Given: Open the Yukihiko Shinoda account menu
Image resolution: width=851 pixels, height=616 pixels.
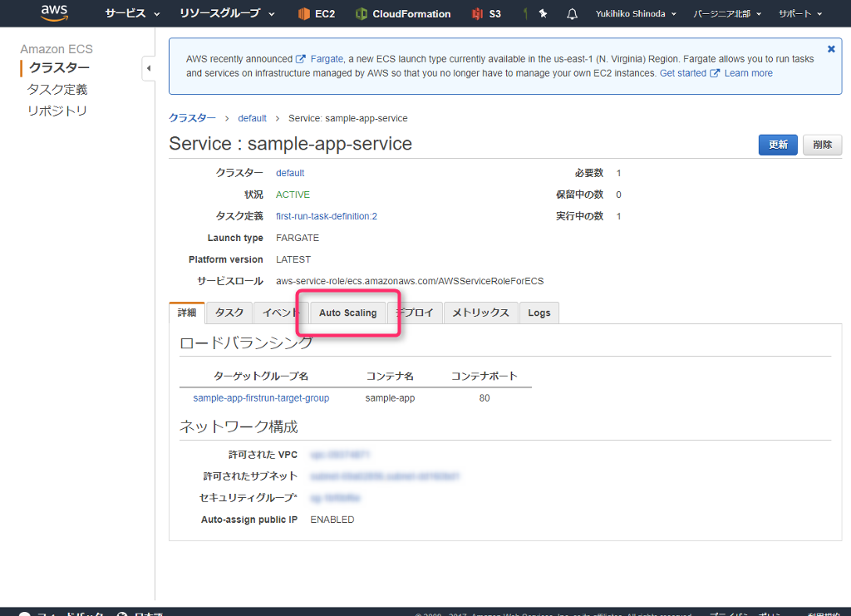Looking at the screenshot, I should tap(636, 13).
